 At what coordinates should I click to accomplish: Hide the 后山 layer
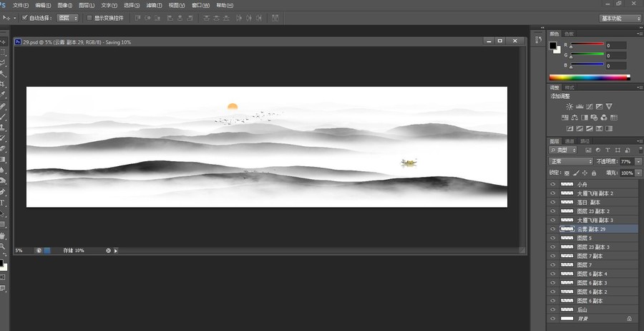click(553, 310)
